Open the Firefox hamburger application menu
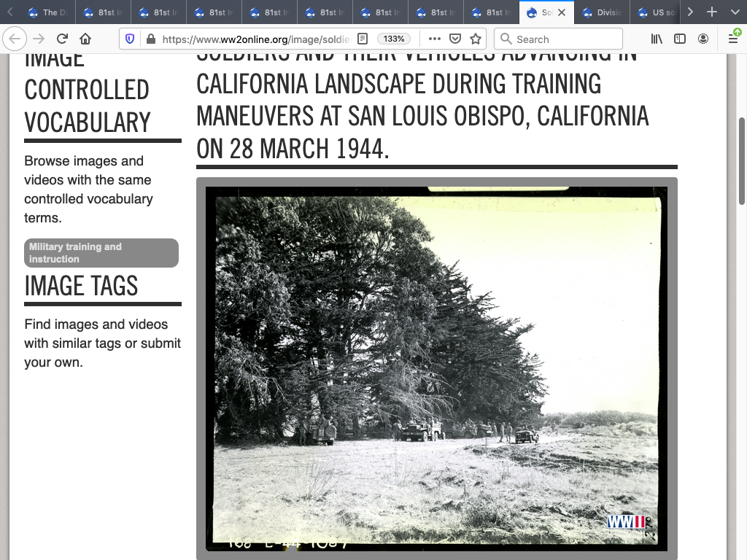The width and height of the screenshot is (747, 560). (733, 39)
